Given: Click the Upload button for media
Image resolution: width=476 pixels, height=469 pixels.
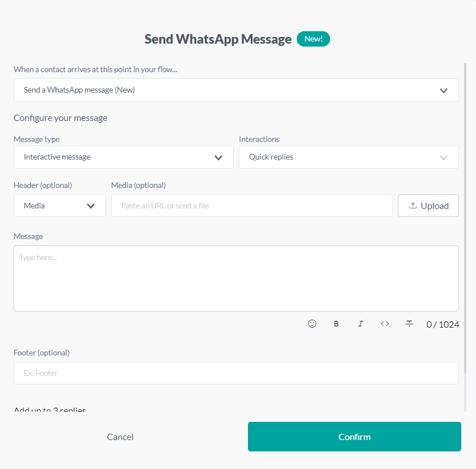Looking at the screenshot, I should tap(428, 206).
